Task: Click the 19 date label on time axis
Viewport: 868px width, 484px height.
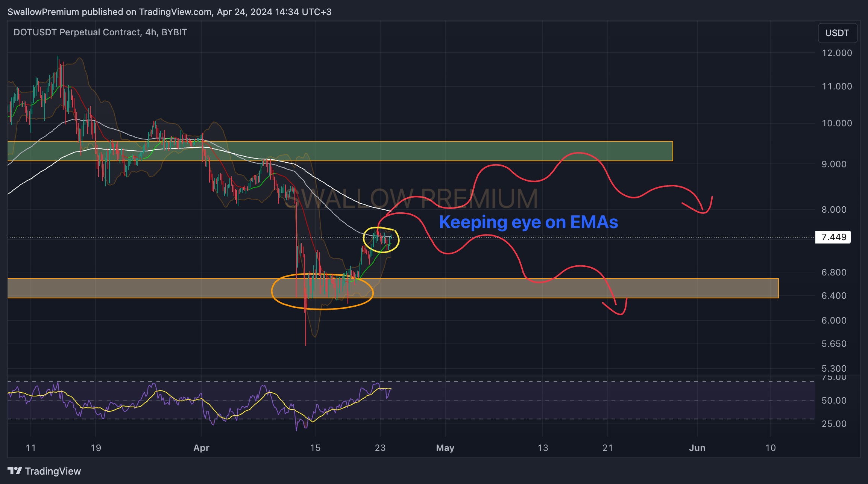Action: point(96,448)
